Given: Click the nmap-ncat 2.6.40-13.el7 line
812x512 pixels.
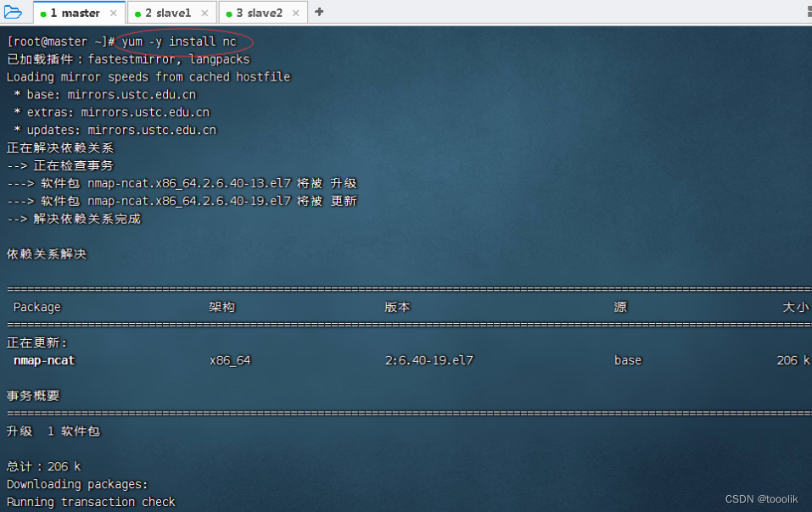Looking at the screenshot, I should pos(182,184).
